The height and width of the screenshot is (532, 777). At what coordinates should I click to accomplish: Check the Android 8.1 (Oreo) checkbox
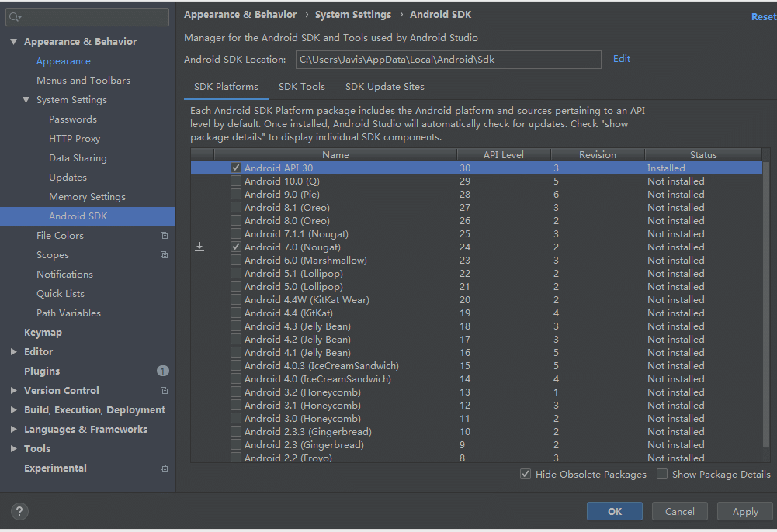click(x=236, y=207)
